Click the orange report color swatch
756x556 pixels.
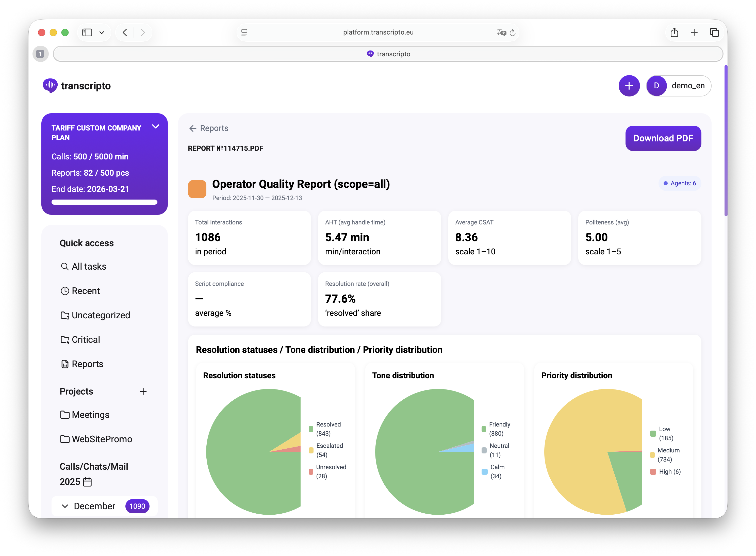click(197, 189)
